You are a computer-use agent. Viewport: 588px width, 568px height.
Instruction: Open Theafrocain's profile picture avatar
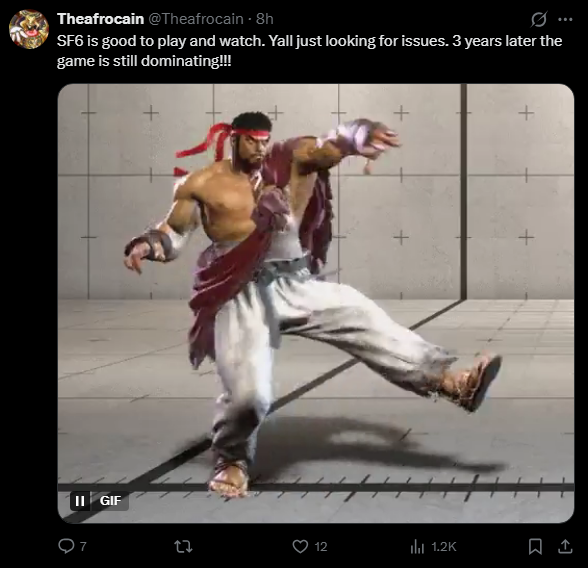pyautogui.click(x=29, y=29)
